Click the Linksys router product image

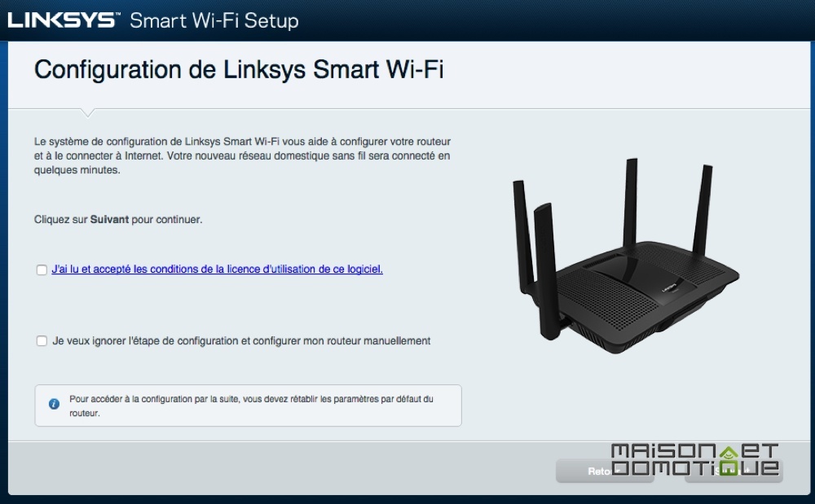click(x=626, y=256)
